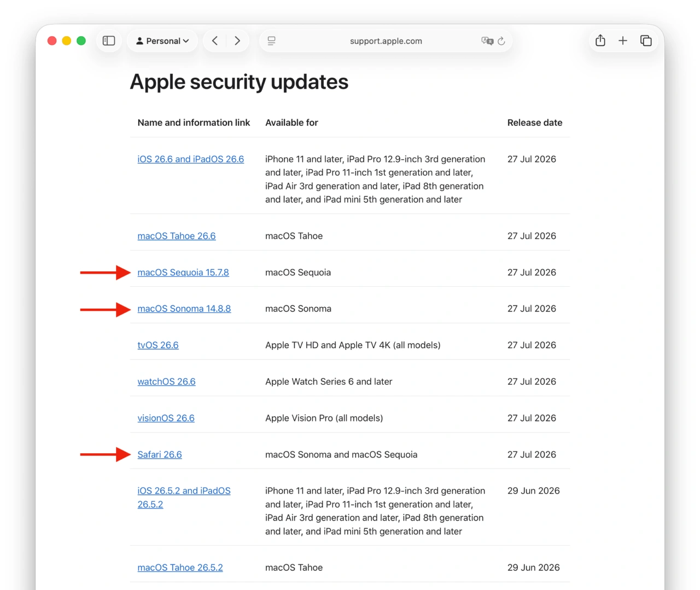The image size is (700, 590).
Task: Click the 'Release date' column header
Action: click(535, 123)
